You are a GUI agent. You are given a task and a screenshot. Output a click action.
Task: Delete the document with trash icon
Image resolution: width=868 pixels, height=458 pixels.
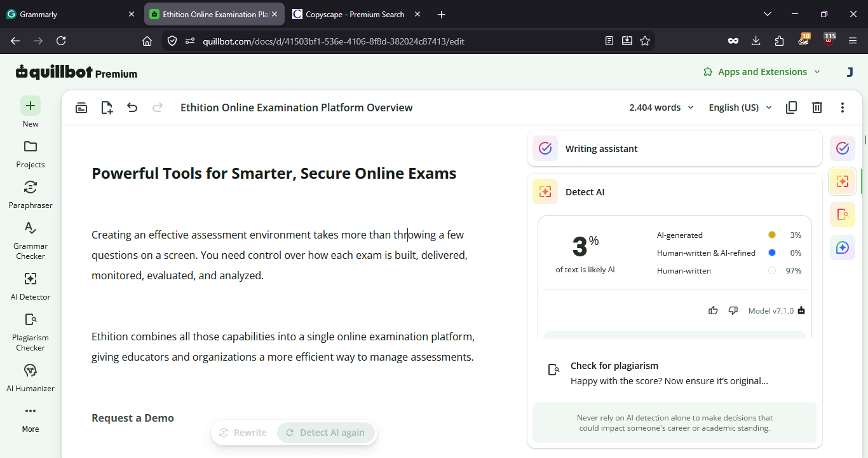click(817, 108)
